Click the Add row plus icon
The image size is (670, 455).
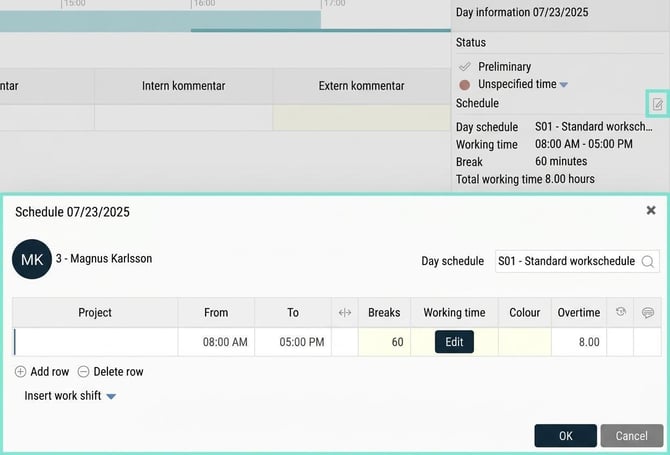(20, 372)
